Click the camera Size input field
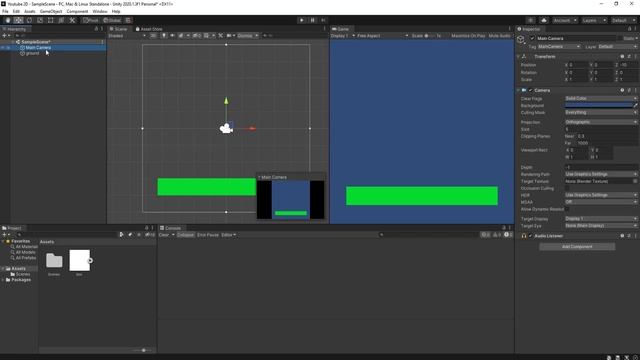The image size is (640, 360). click(x=601, y=129)
